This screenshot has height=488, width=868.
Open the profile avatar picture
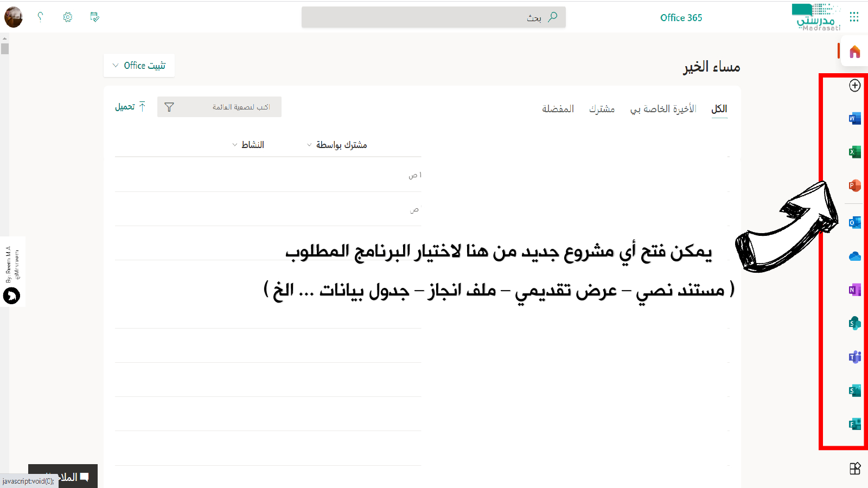pos(14,17)
